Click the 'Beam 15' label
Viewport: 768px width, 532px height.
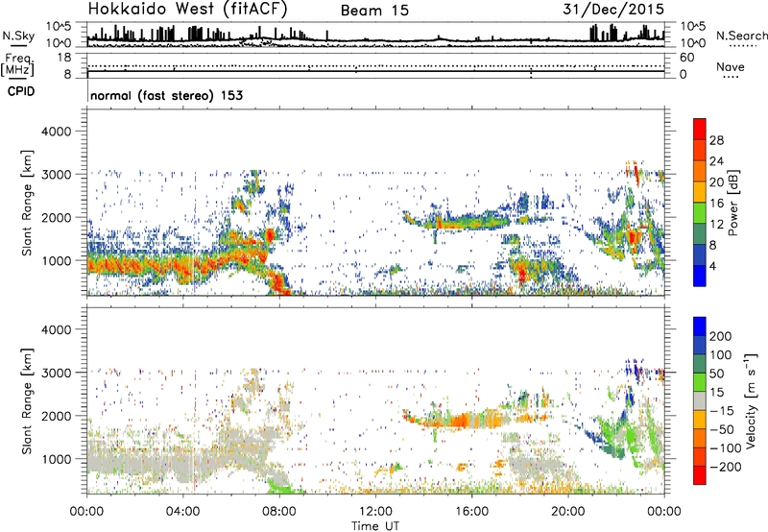374,11
